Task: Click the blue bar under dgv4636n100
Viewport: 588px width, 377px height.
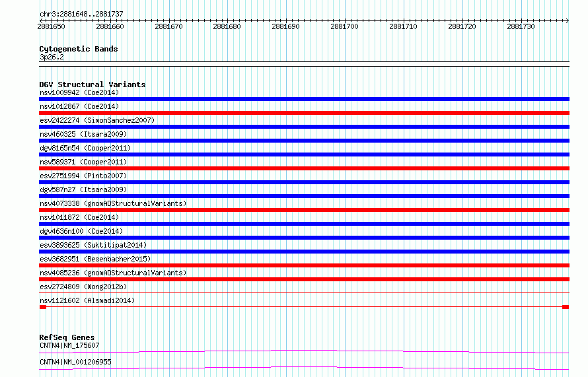Action: (304, 238)
